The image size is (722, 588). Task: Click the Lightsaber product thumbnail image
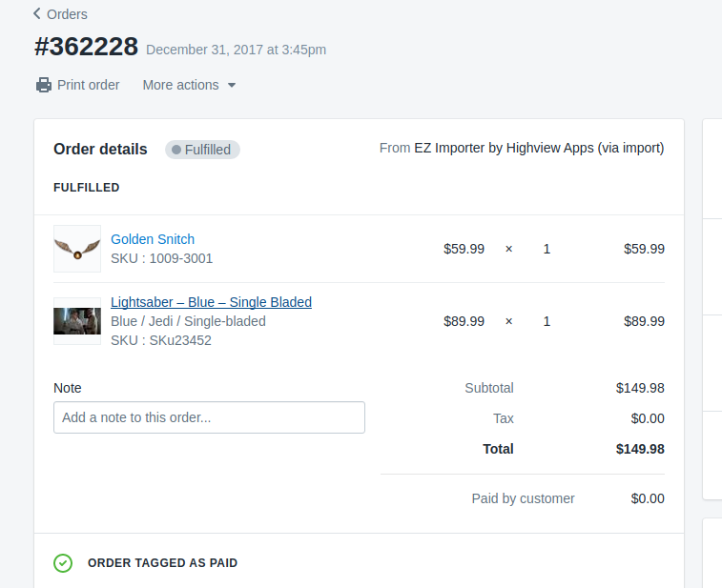click(77, 321)
